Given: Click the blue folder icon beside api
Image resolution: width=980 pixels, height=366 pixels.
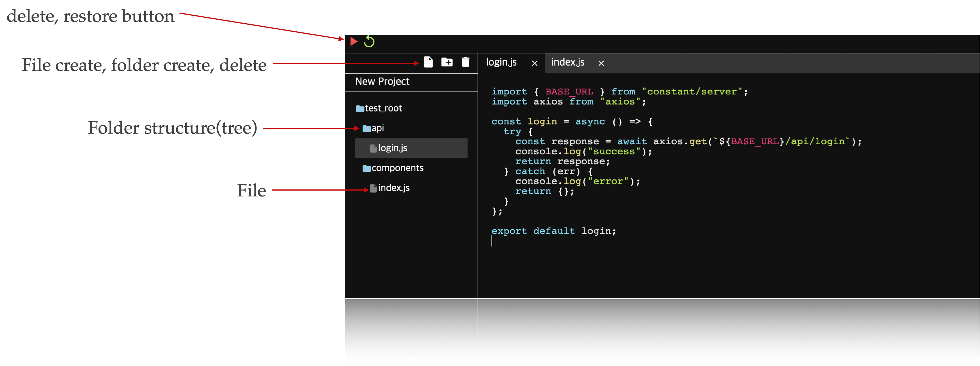Looking at the screenshot, I should [367, 128].
